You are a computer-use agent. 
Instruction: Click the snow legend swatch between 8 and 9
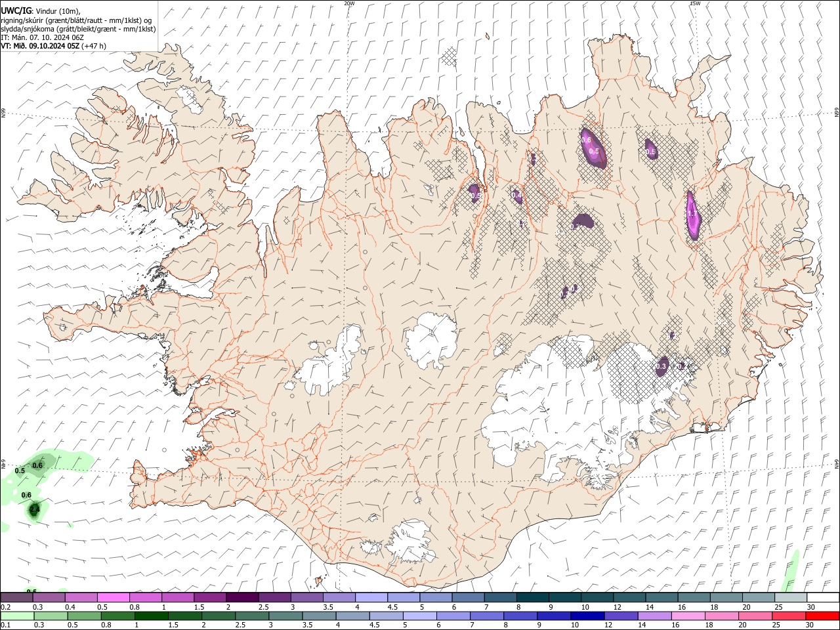click(533, 597)
